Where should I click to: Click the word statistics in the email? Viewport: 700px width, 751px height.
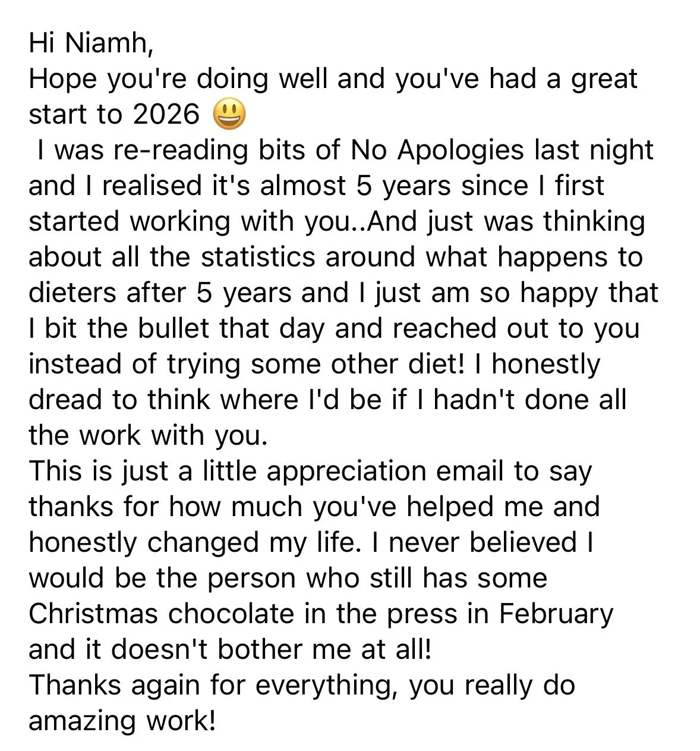pos(275,257)
